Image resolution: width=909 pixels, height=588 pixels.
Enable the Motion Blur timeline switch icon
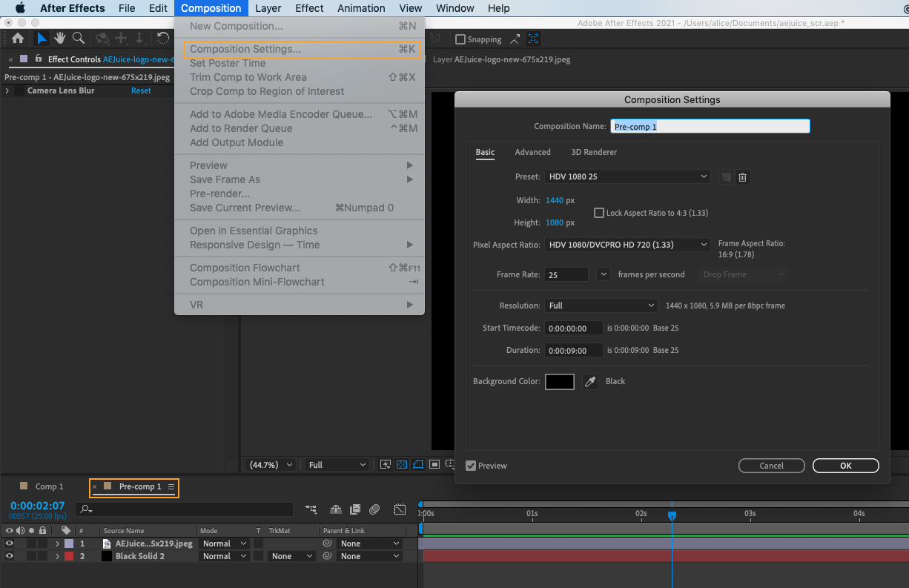tap(375, 509)
